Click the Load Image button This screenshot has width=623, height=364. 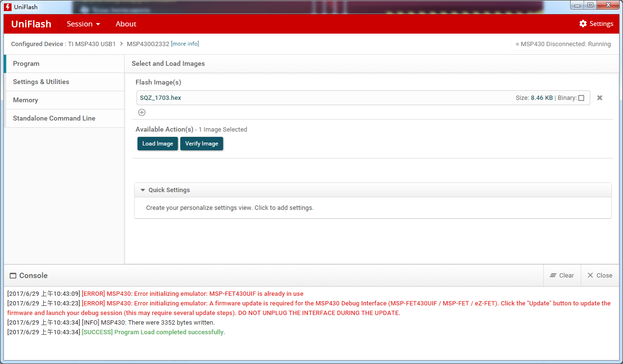click(158, 144)
